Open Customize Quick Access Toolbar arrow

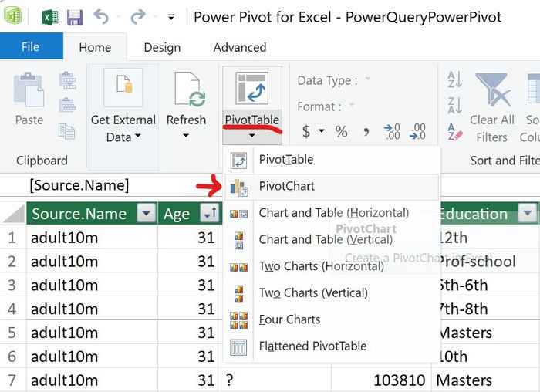coord(170,17)
